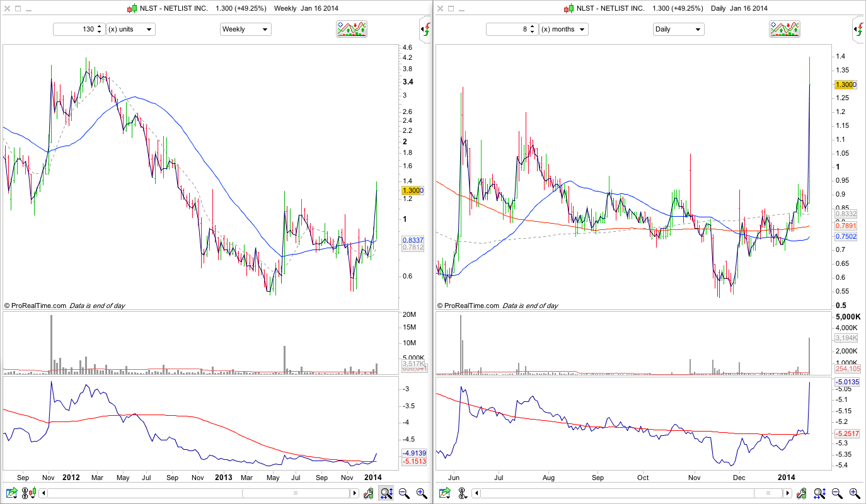Open the (x) units dropdown
Viewport: 866px width, 504px height.
130,29
